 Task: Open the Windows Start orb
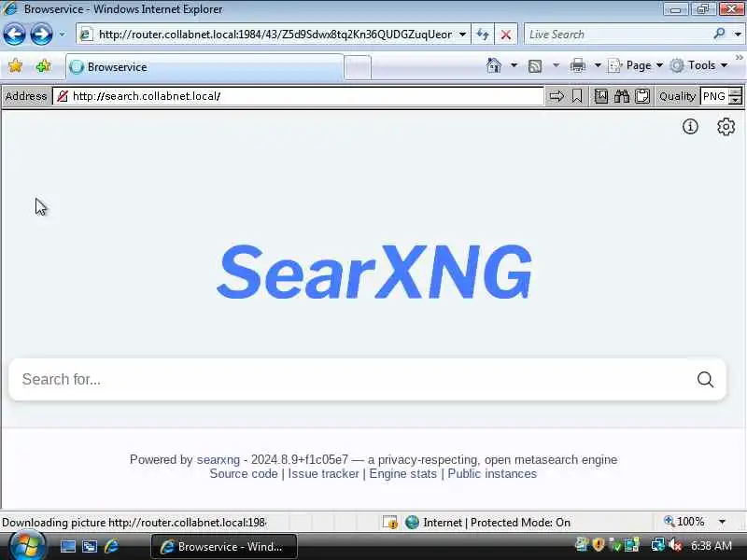coord(27,546)
